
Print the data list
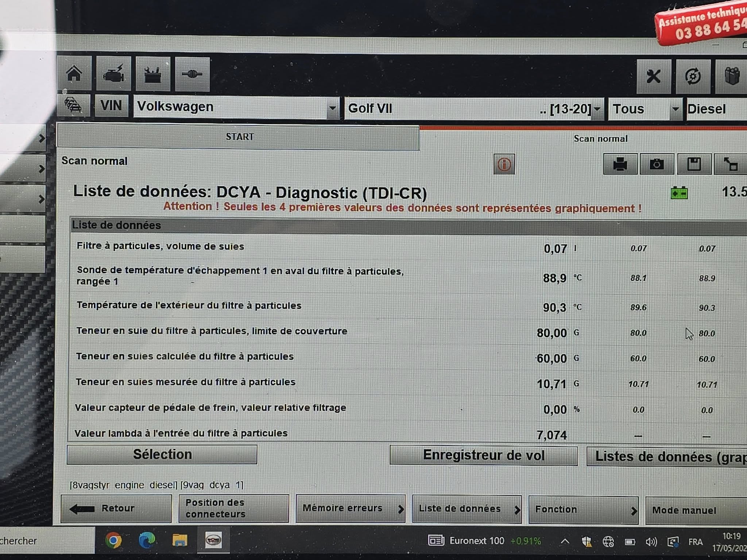pos(620,164)
